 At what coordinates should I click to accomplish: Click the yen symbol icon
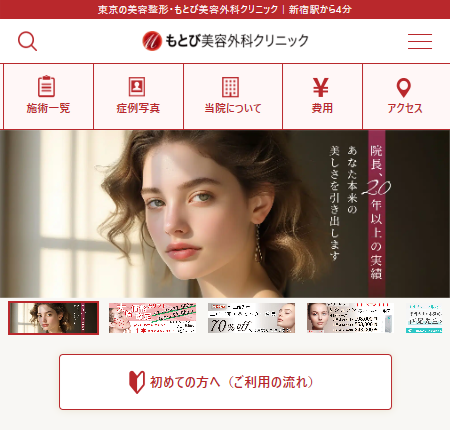[x=321, y=87]
